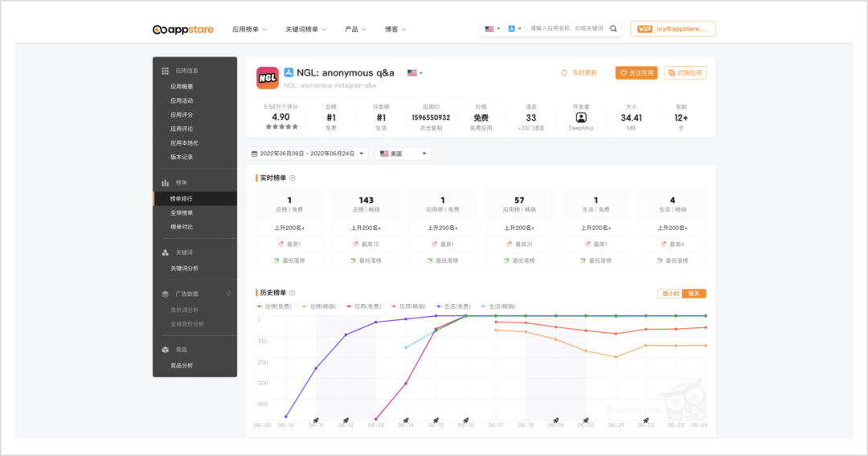Click the app name search input field
868x456 pixels.
pos(567,29)
